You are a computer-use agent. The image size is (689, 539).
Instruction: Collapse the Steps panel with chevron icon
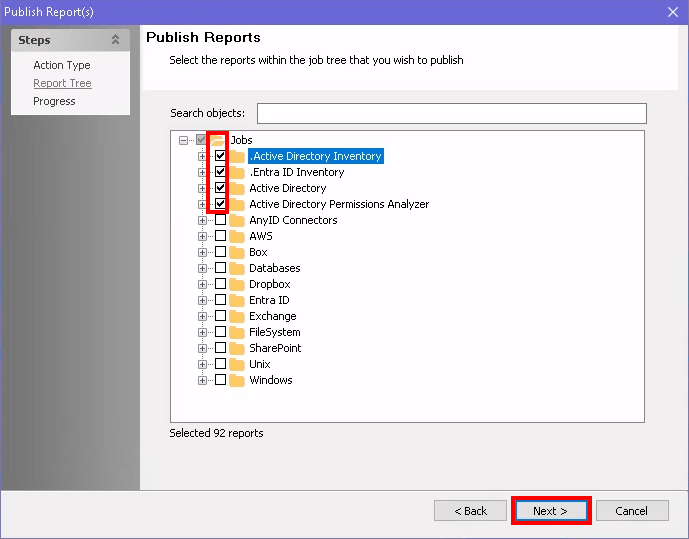[115, 40]
